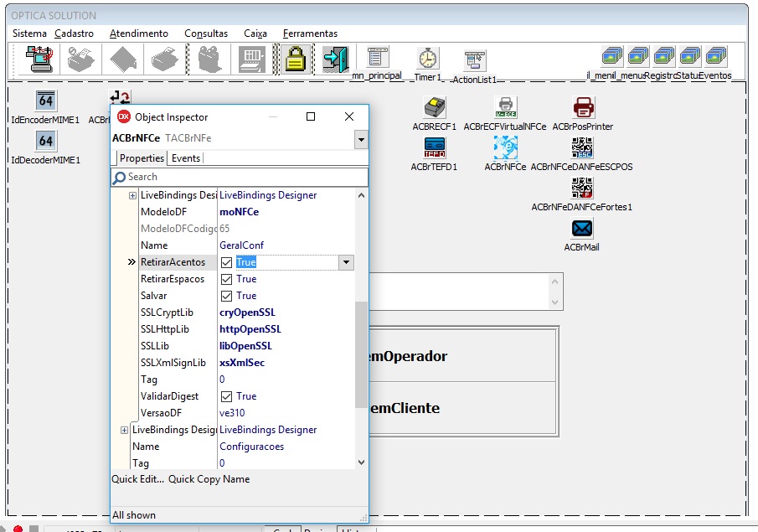Select the SSLCryptLib value cryOpenSSL
The height and width of the screenshot is (532, 758).
(x=248, y=312)
